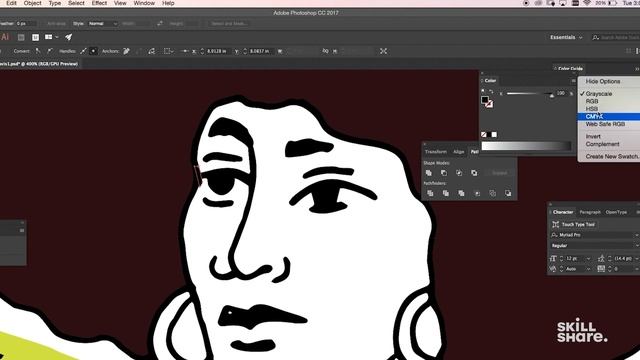Open the Essentials workspace dropdown
640x360 pixels.
(x=566, y=37)
